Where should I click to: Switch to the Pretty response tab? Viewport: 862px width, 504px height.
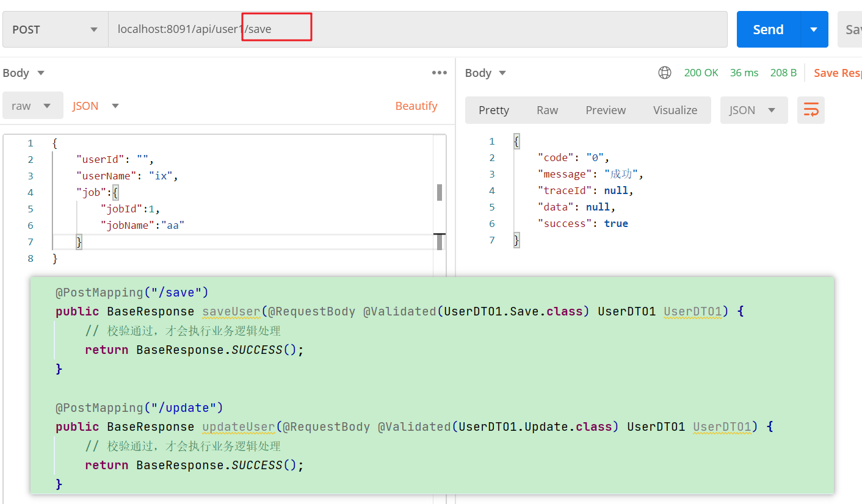point(494,110)
